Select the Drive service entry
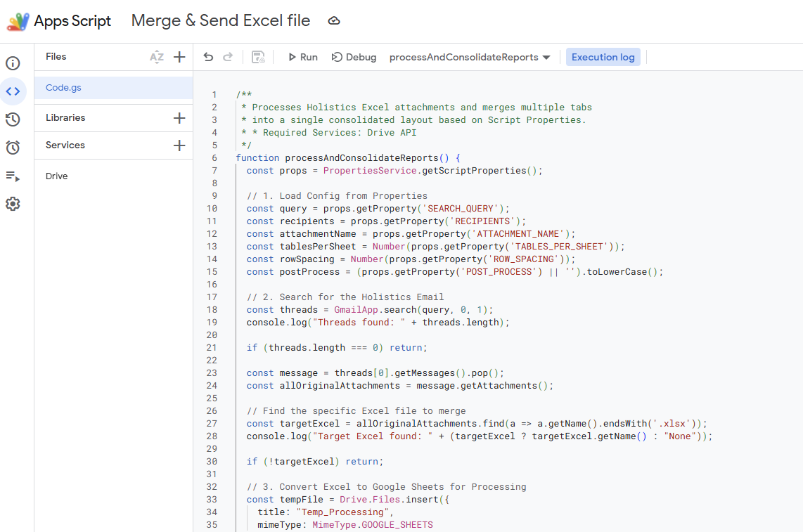The height and width of the screenshot is (532, 803). [x=57, y=176]
